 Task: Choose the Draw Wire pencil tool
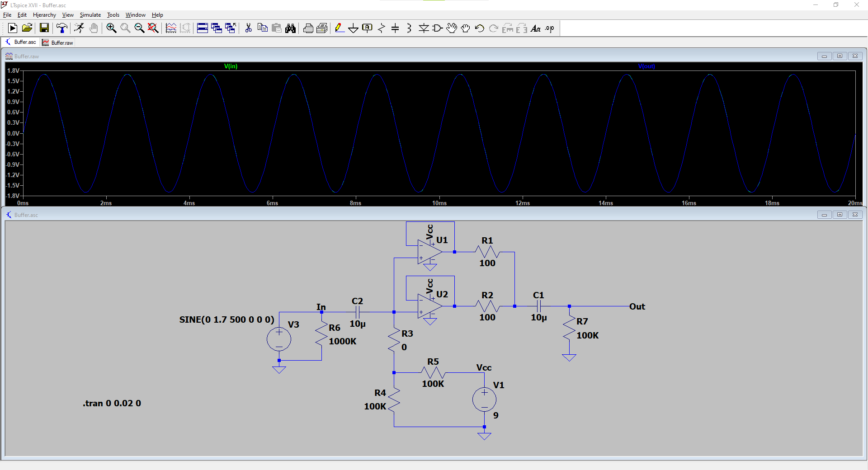tap(339, 28)
